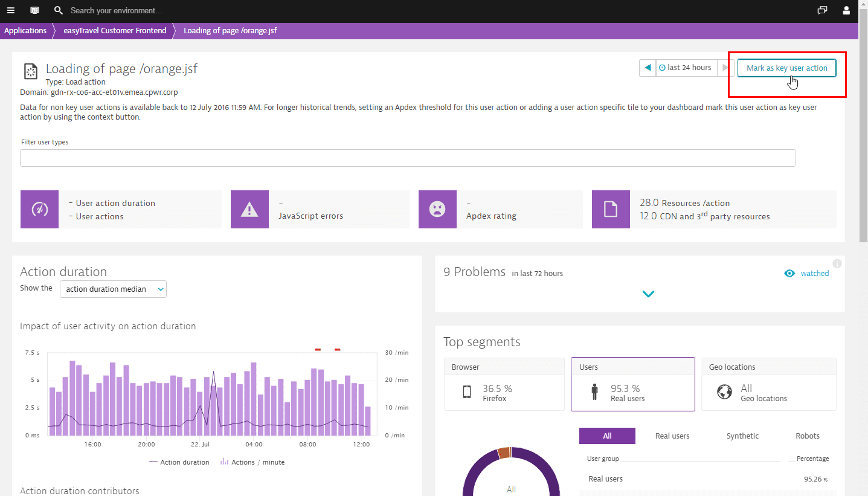Click the Percentage column header
The image size is (868, 496).
pyautogui.click(x=812, y=459)
